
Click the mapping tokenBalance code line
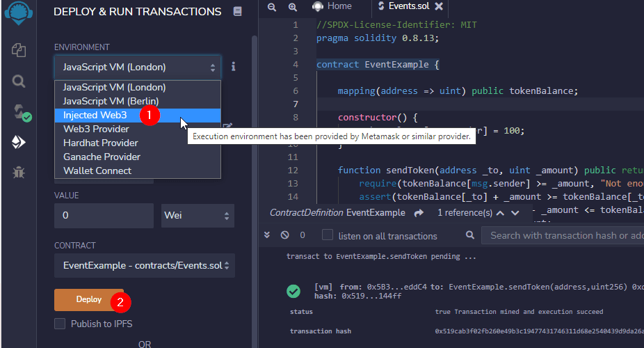(x=458, y=90)
